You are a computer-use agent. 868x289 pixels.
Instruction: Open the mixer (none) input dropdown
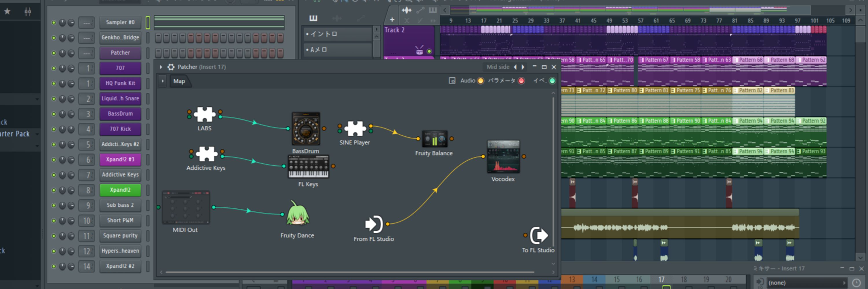(x=807, y=283)
